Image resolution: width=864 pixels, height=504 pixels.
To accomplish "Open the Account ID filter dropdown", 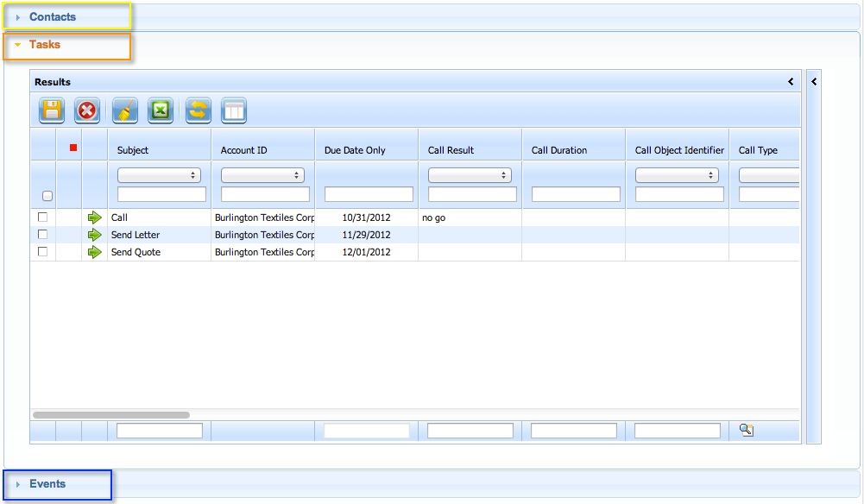I will 262,175.
